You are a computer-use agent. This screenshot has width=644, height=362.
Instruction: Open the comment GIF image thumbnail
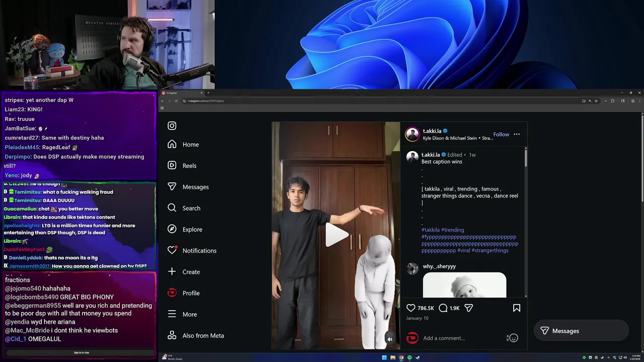(x=464, y=285)
